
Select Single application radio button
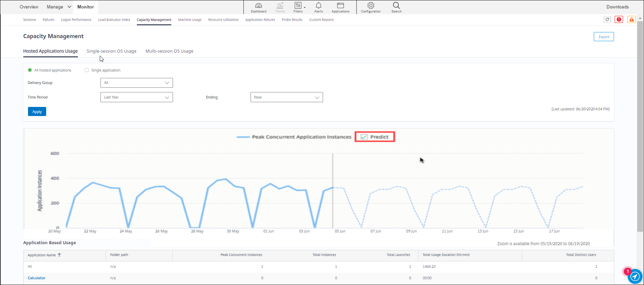point(87,70)
